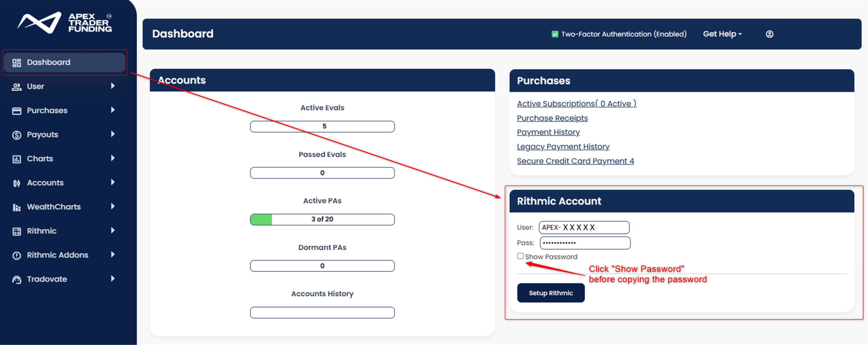This screenshot has height=345, width=868.
Task: Open the Get Help dropdown
Action: point(722,34)
